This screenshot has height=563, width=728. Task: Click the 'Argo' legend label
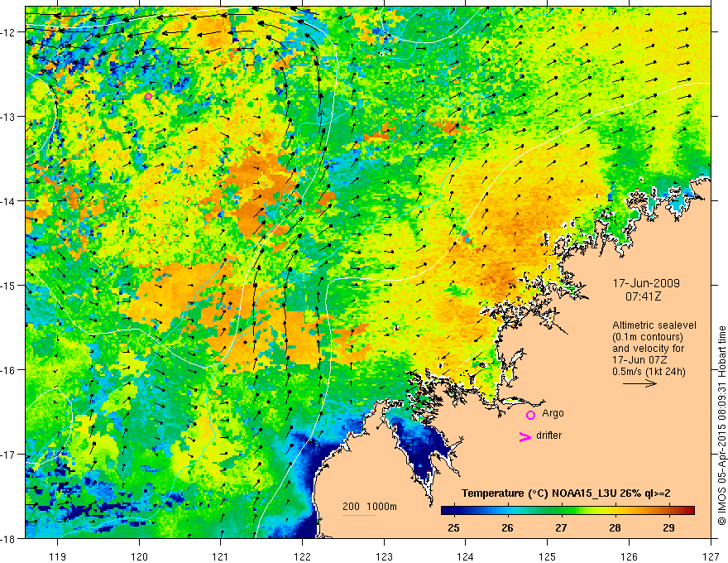coord(553,413)
